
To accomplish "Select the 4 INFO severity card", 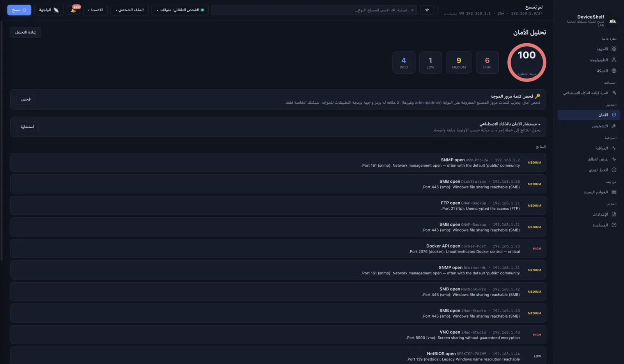I will (x=404, y=62).
